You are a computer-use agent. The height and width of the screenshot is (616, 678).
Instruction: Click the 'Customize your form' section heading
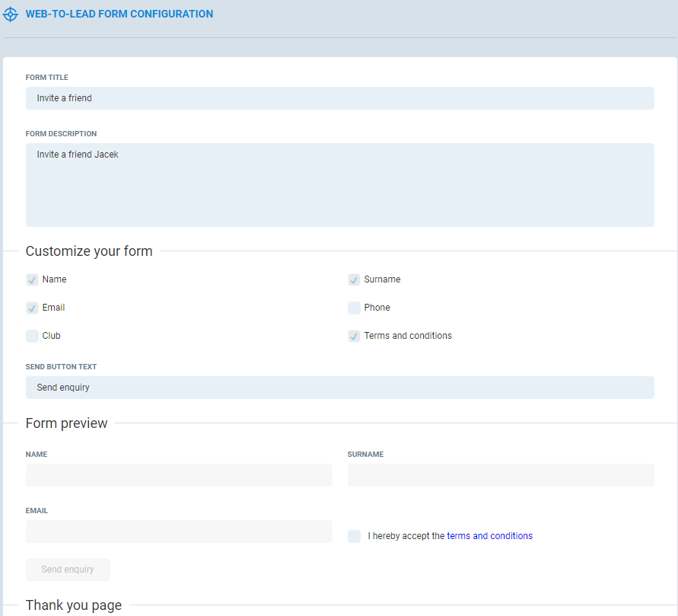point(89,251)
